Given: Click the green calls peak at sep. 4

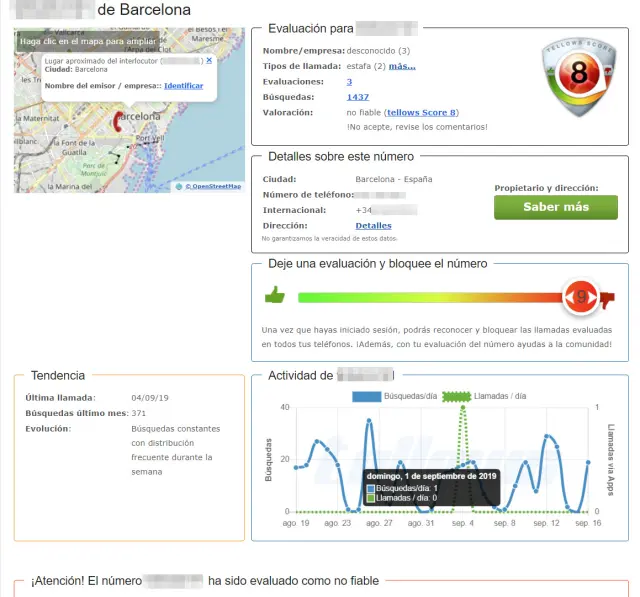Looking at the screenshot, I should coord(462,407).
